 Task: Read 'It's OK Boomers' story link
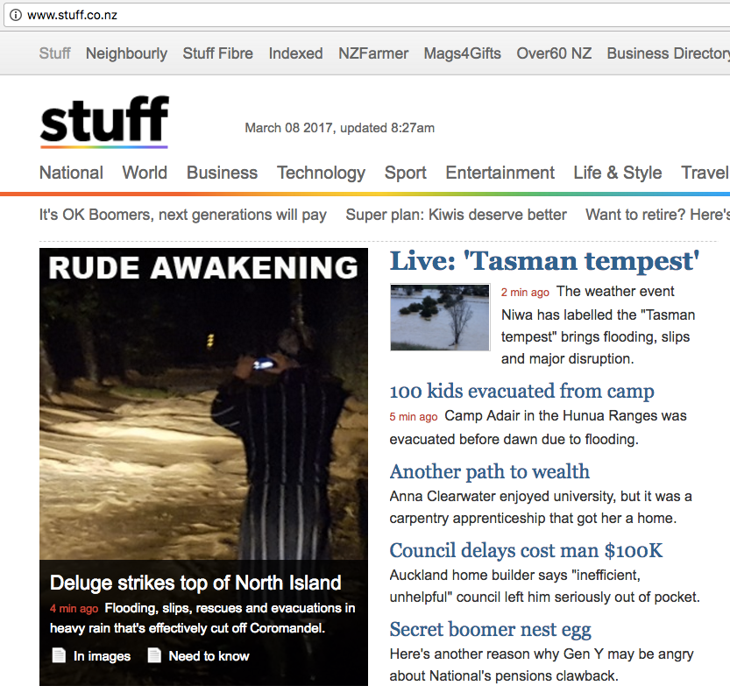pos(183,215)
